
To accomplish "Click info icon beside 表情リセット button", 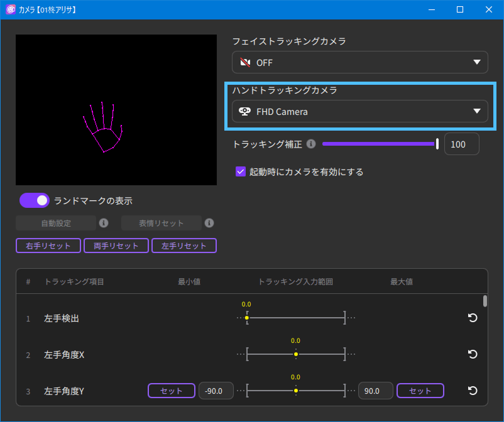I will click(210, 223).
